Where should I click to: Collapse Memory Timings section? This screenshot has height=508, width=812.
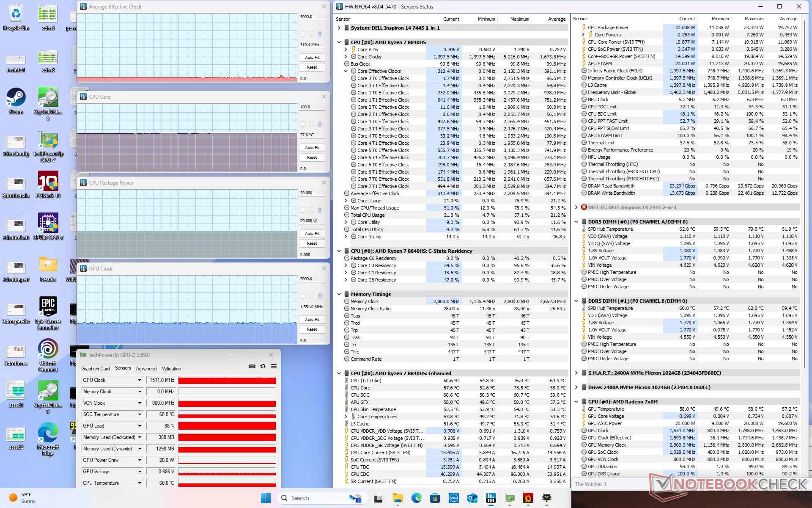coord(339,294)
